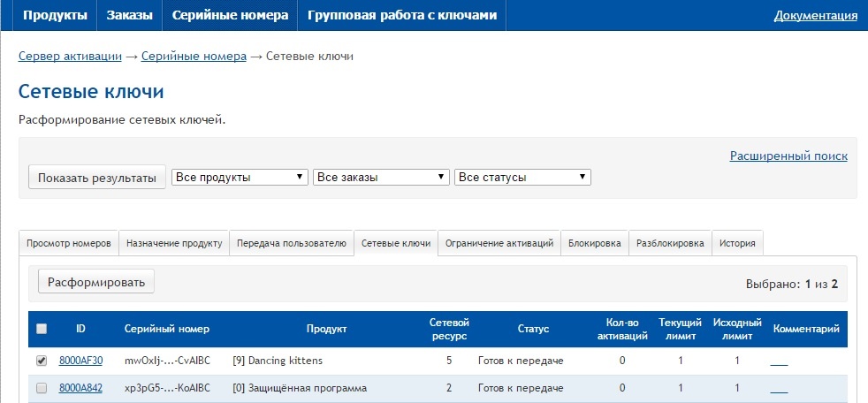
Task: Expand the Все статусы dropdown
Action: click(522, 178)
